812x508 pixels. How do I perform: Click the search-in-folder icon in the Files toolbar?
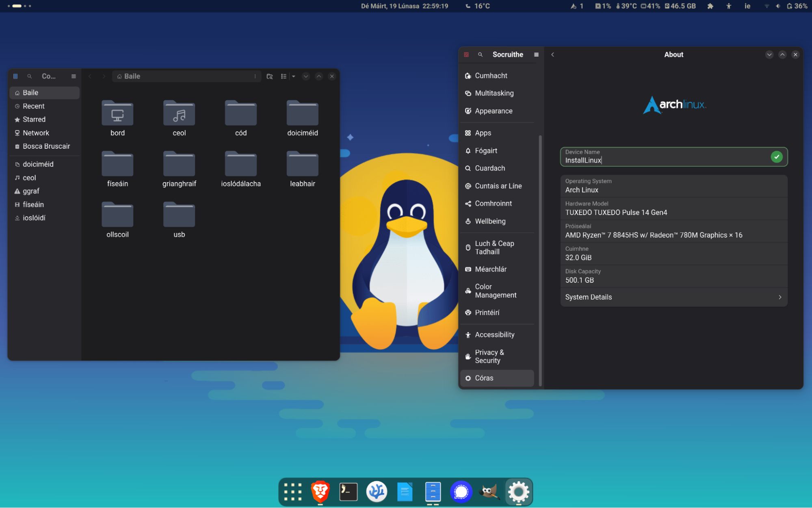(x=269, y=76)
